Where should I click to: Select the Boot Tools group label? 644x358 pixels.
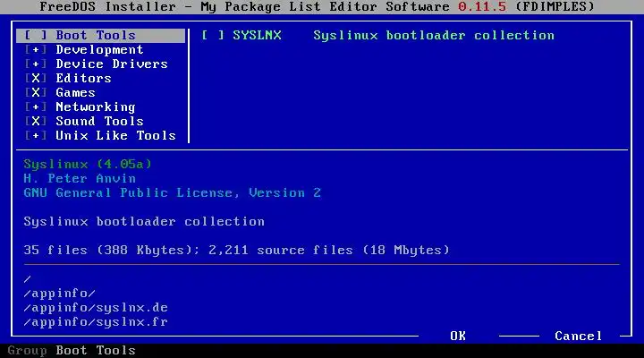96,35
